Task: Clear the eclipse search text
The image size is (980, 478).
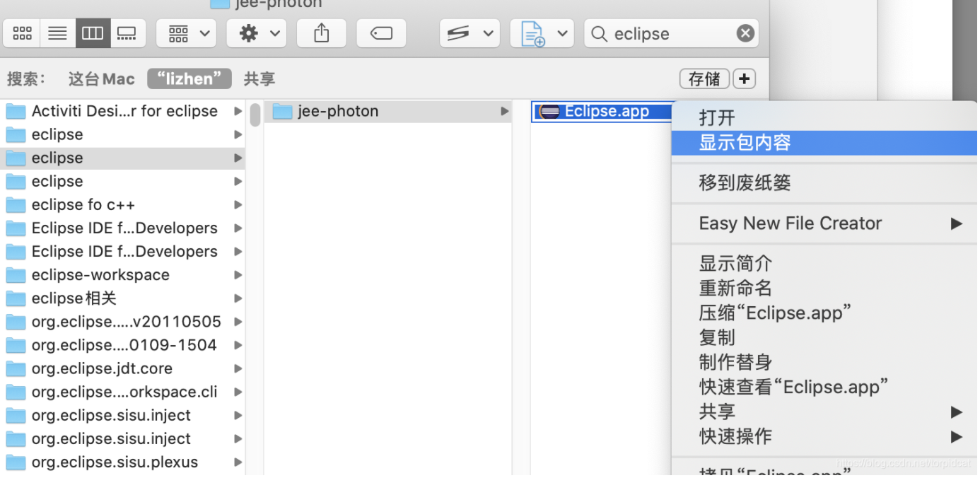Action: pos(745,33)
